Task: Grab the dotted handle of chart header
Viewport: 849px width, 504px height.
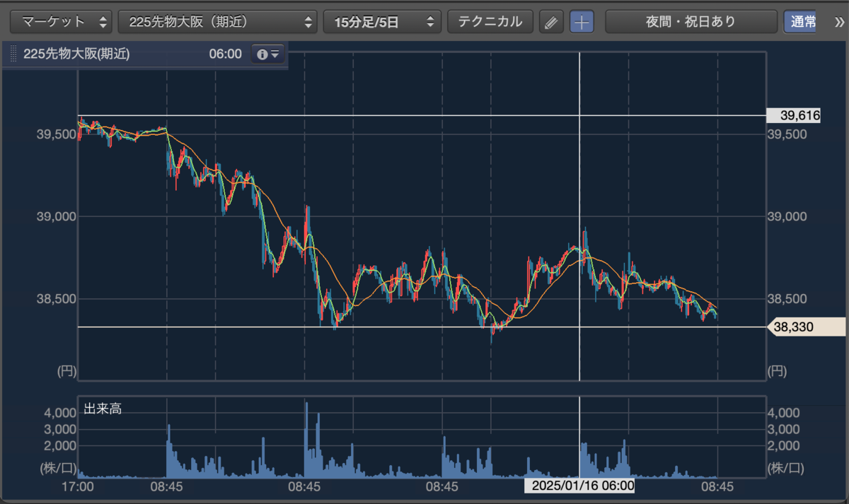Action: click(13, 54)
